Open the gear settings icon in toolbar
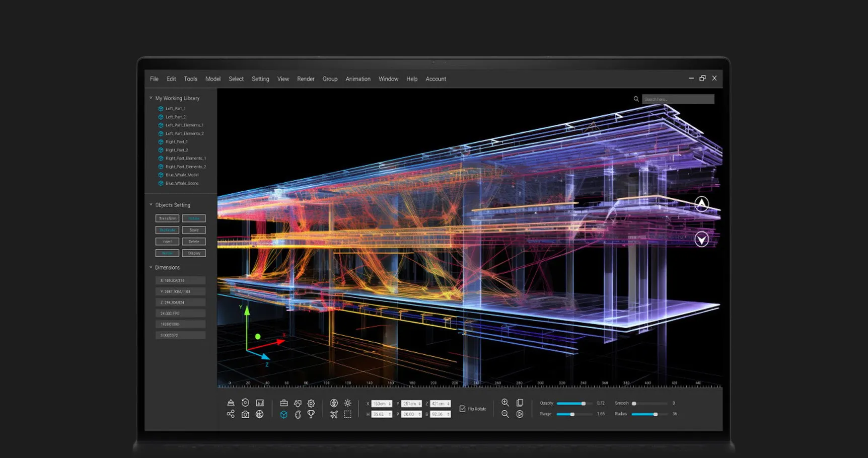This screenshot has width=868, height=458. click(311, 403)
